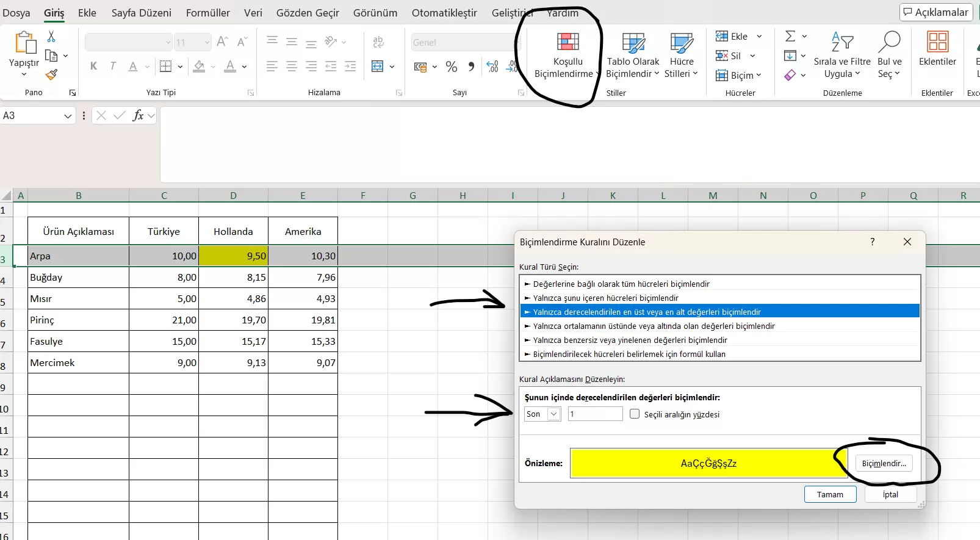Select the highlighted cell 9,50
The height and width of the screenshot is (540, 980).
(x=233, y=256)
